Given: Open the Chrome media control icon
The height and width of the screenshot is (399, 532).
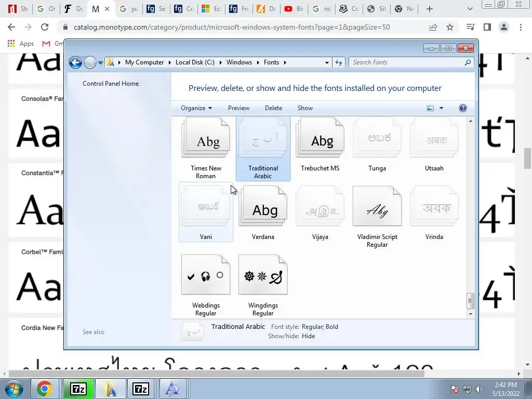Looking at the screenshot, I should 470,27.
